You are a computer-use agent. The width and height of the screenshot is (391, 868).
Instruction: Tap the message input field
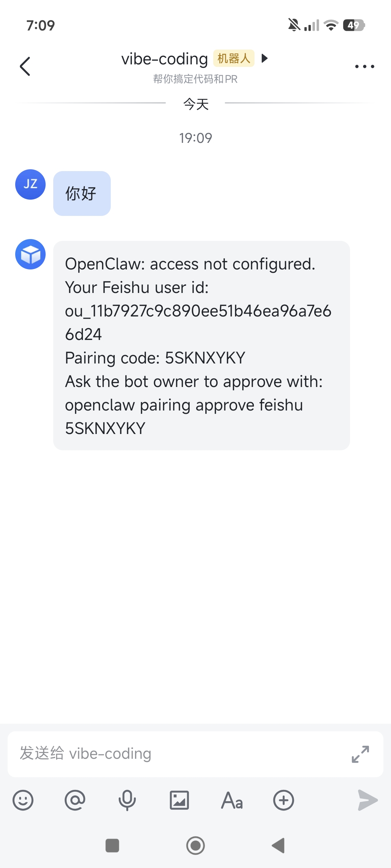[163, 754]
